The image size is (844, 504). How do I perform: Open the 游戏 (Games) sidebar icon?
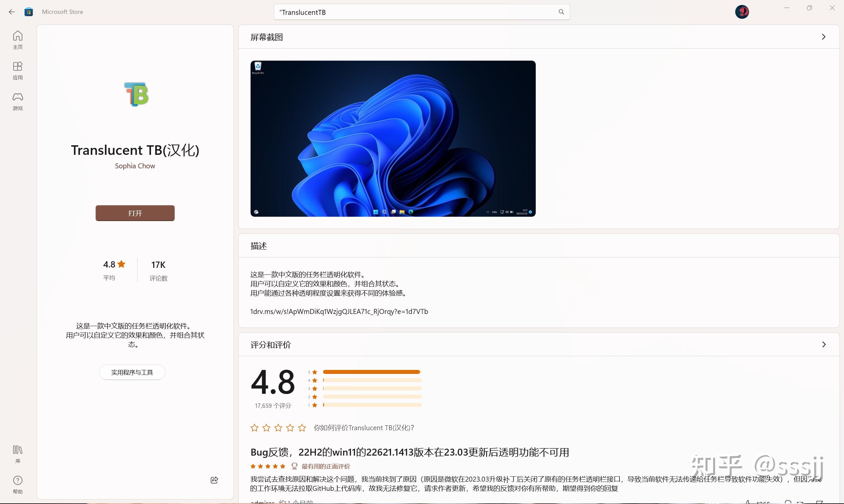click(x=17, y=100)
